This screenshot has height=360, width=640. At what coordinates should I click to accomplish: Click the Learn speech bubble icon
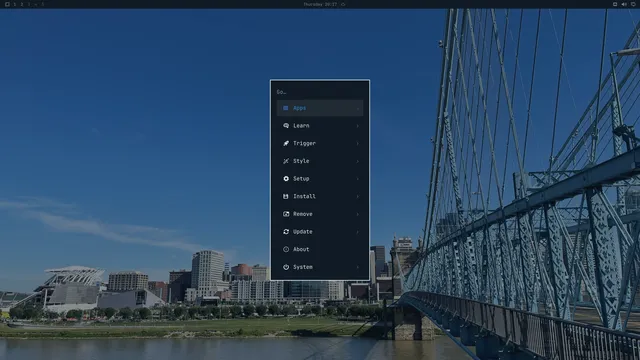pyautogui.click(x=286, y=126)
